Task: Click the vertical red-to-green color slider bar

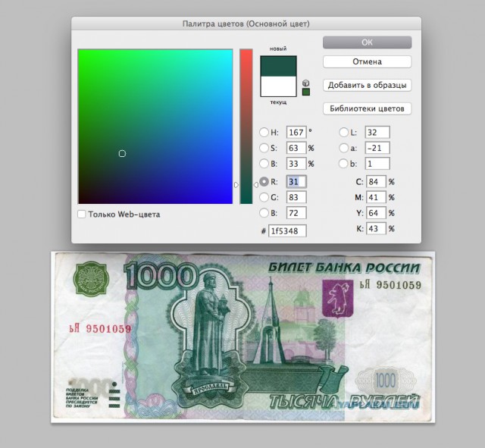Action: click(x=246, y=127)
